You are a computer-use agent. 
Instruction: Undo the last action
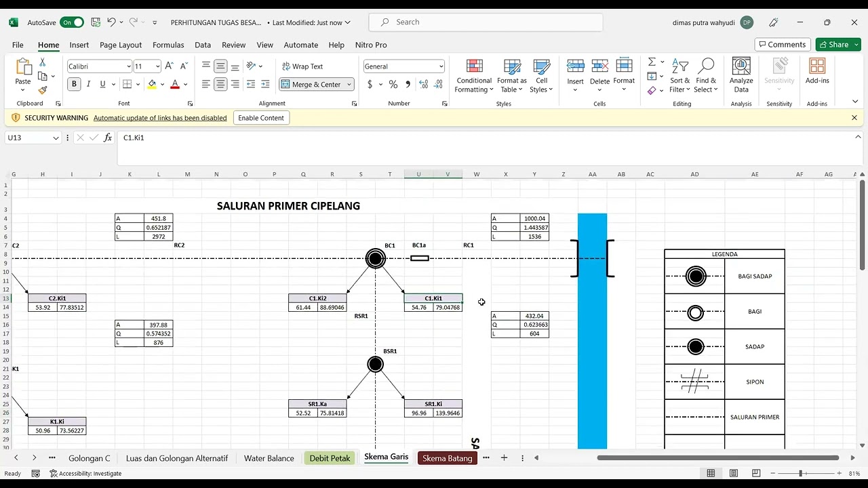[111, 22]
